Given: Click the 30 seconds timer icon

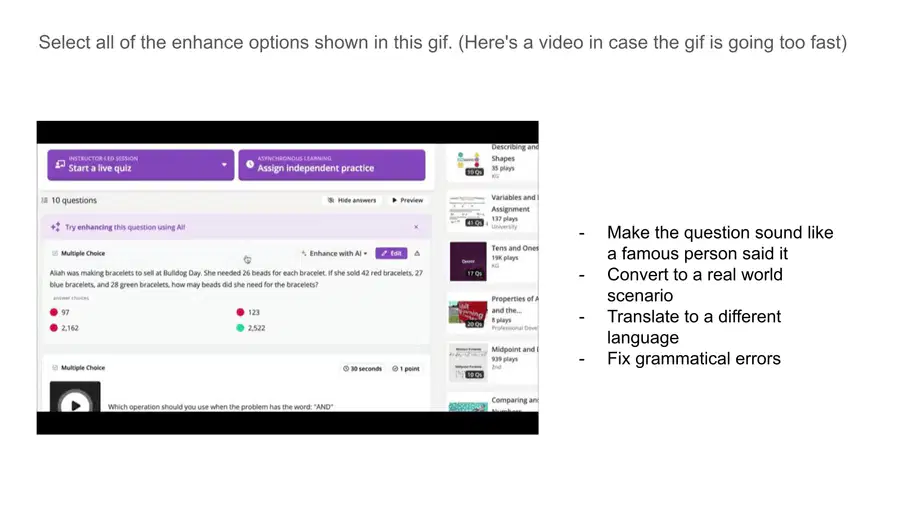Looking at the screenshot, I should (x=346, y=369).
